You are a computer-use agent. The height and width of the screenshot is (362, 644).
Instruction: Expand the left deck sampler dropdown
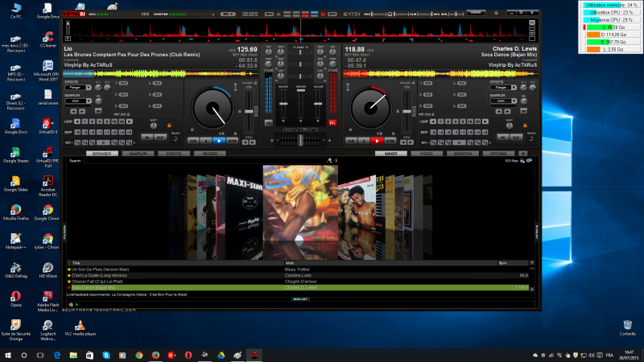pos(89,102)
